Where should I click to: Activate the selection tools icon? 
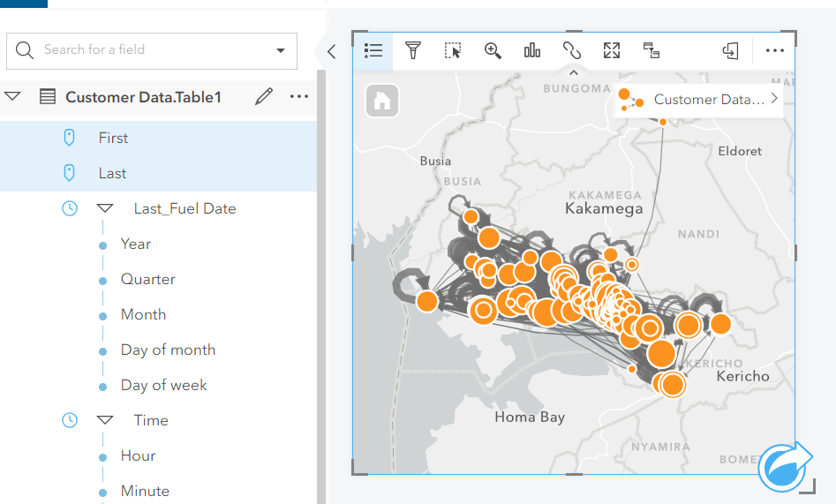(x=453, y=51)
